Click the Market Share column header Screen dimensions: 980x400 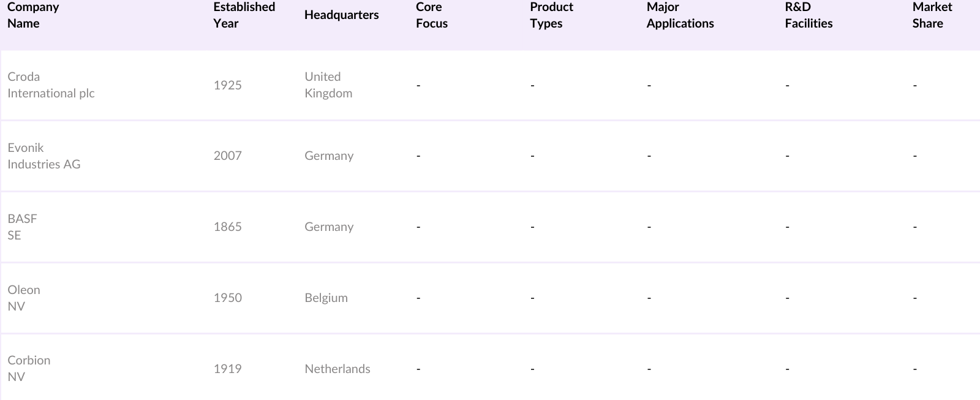pos(932,15)
